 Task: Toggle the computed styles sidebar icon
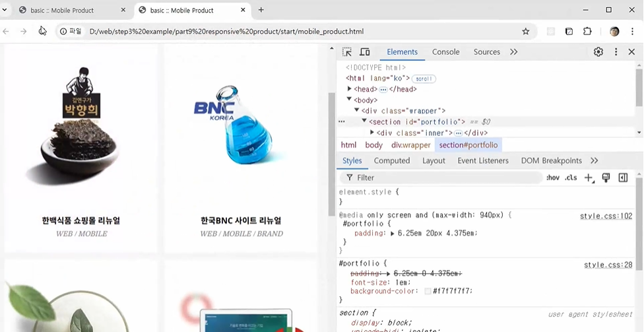(623, 178)
